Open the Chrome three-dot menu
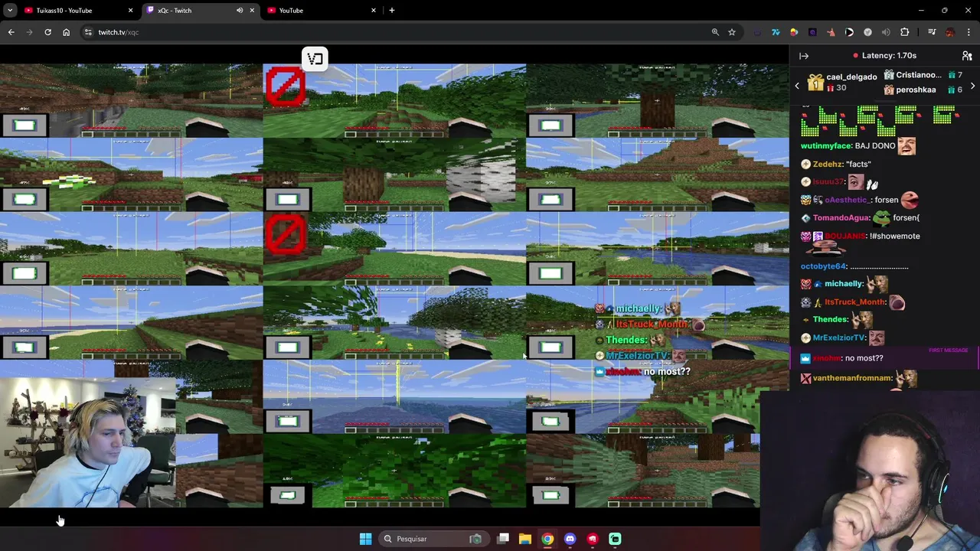 coord(969,32)
